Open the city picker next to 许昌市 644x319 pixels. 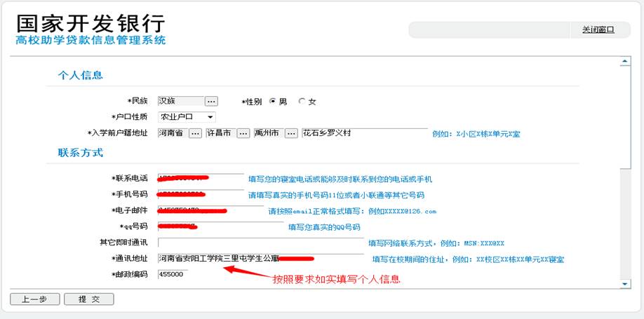243,133
